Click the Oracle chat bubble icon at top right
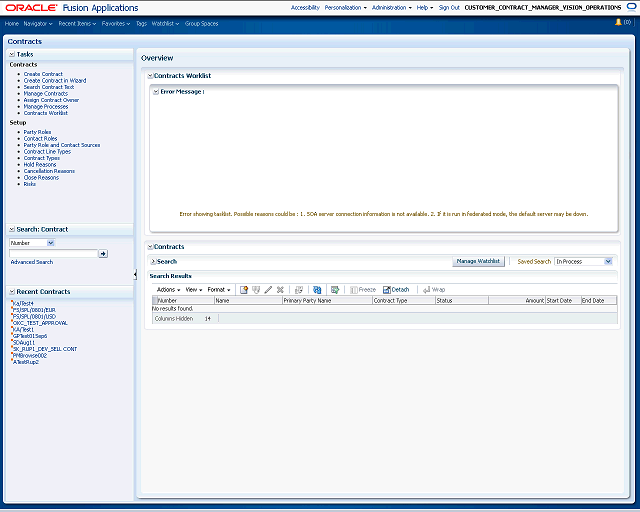This screenshot has height=512, width=640. pyautogui.click(x=631, y=7)
